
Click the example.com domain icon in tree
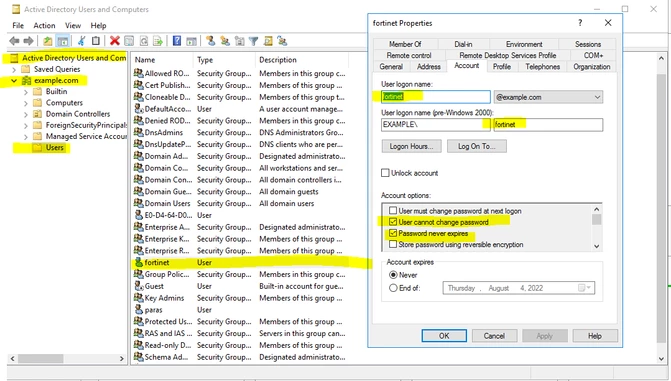click(x=27, y=80)
